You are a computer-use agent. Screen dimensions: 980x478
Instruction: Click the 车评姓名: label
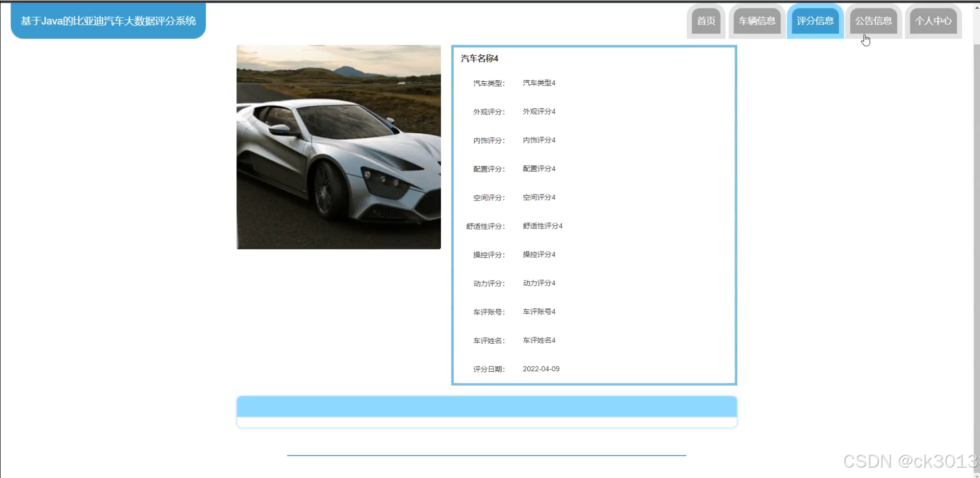(x=489, y=341)
